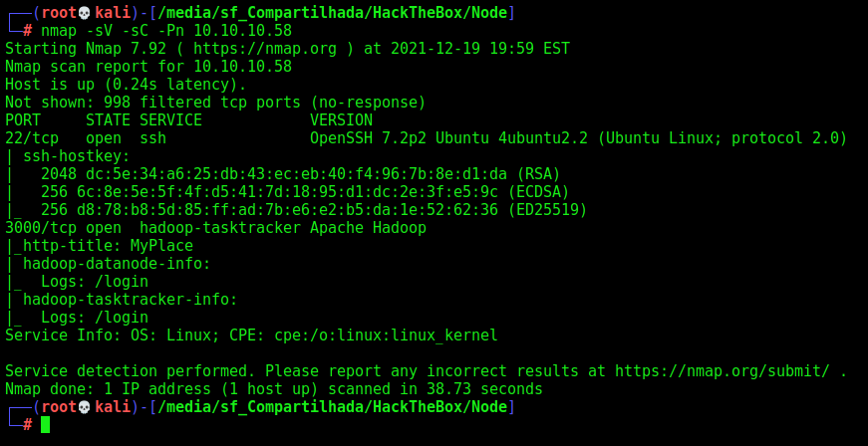Viewport: 868px width, 446px height.
Task: Open the https://nmap.org link in Starting line
Action: 265,49
